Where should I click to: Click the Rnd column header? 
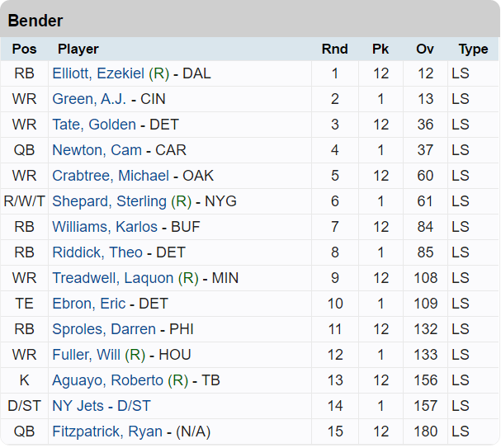click(334, 50)
